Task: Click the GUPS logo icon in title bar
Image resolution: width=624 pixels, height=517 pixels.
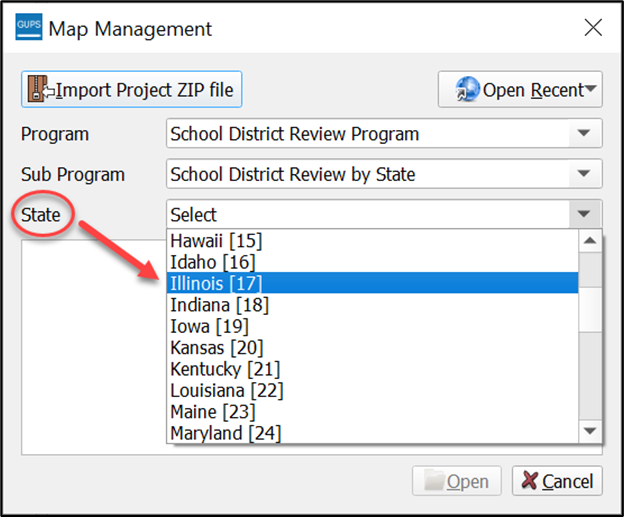Action: pos(29,27)
